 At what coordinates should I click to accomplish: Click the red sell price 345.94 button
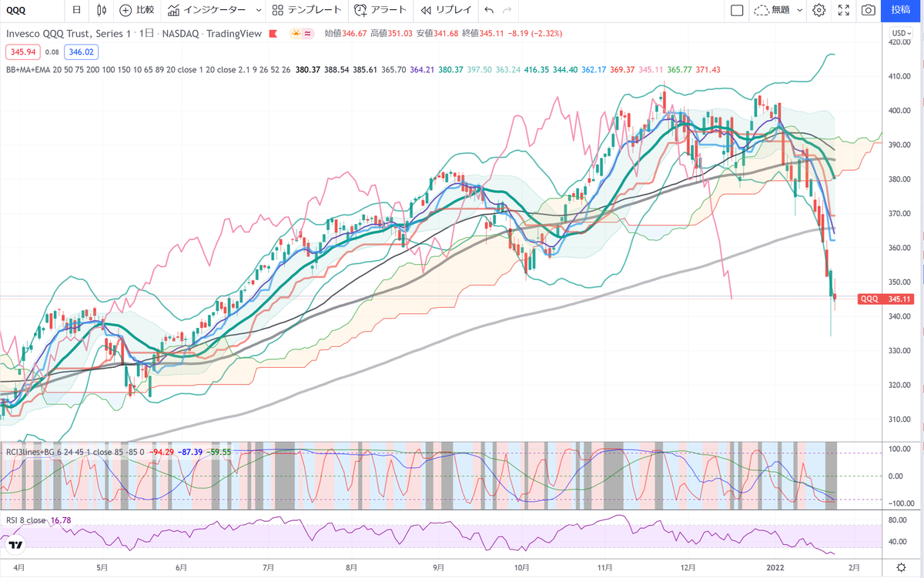pyautogui.click(x=22, y=52)
